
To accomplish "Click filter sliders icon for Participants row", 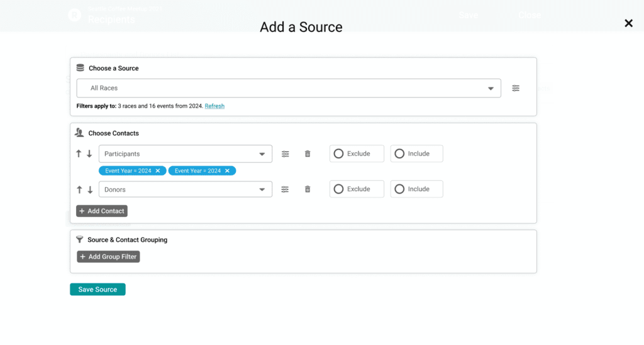I will [x=285, y=154].
